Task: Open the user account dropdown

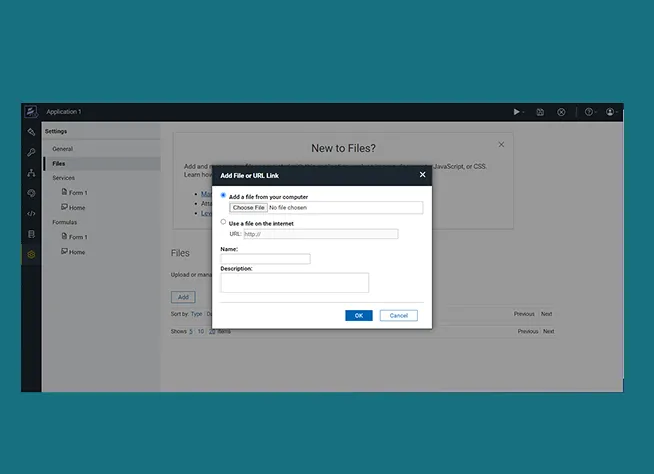Action: point(611,112)
